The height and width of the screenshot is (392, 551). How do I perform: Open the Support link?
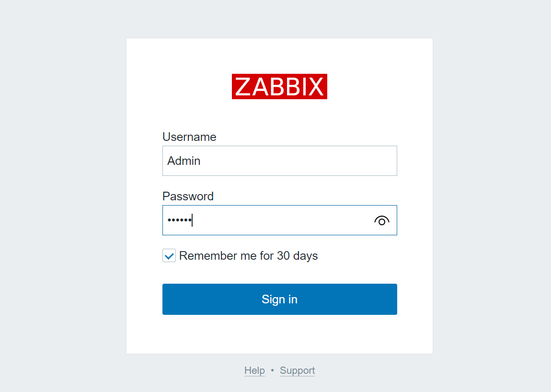pos(297,370)
